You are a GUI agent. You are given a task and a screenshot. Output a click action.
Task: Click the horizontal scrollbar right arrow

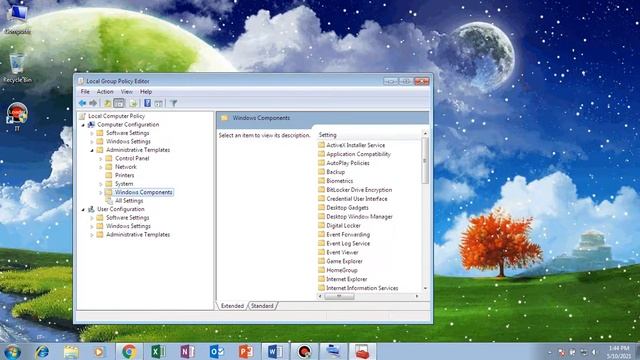(417, 296)
